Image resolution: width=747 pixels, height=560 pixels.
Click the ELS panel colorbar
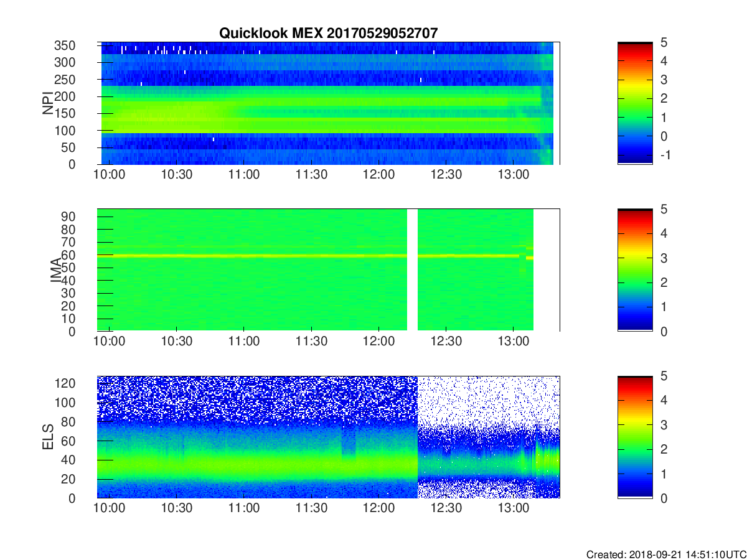click(x=635, y=437)
